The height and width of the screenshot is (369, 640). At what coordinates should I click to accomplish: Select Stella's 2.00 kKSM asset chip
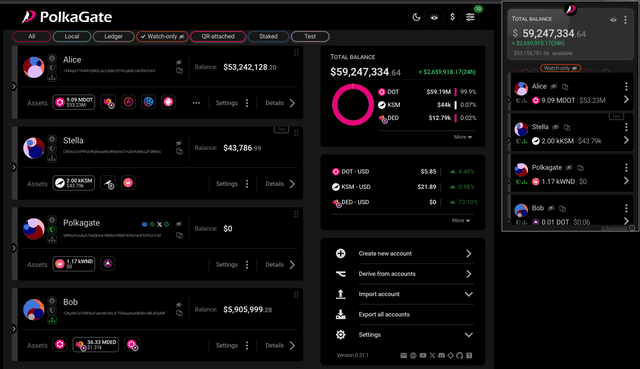[x=74, y=183]
